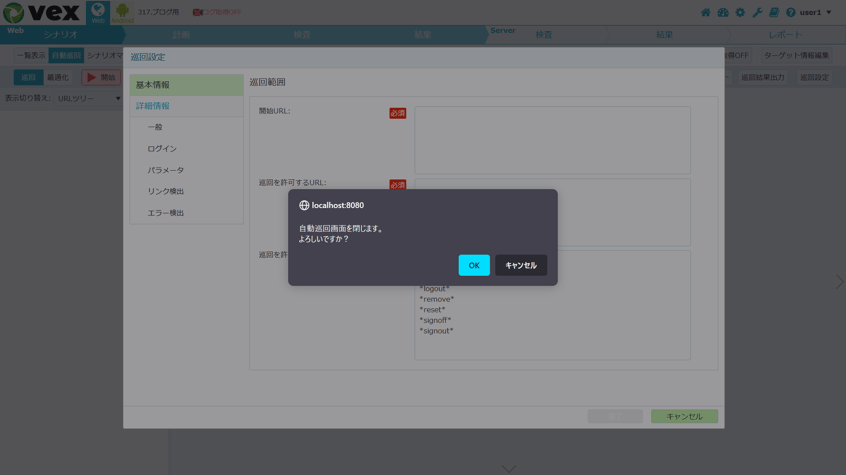This screenshot has width=846, height=475.
Task: Open the URLツリー display switch dropdown
Action: pyautogui.click(x=89, y=98)
